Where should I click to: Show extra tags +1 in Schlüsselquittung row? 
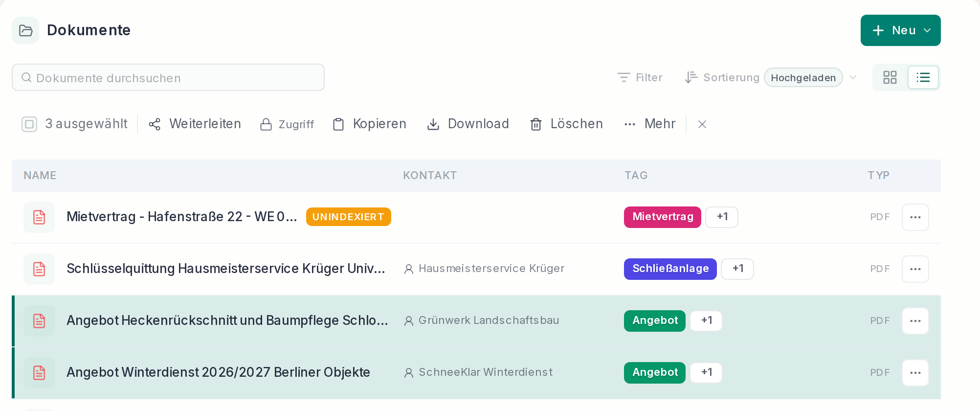[737, 269]
